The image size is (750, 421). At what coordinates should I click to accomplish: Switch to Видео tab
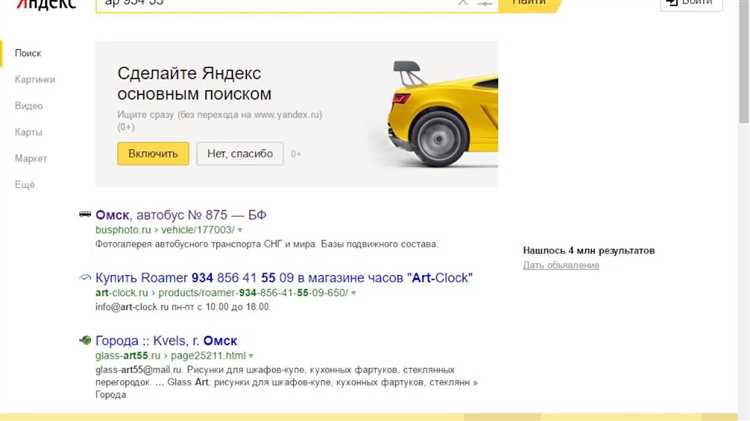point(29,106)
